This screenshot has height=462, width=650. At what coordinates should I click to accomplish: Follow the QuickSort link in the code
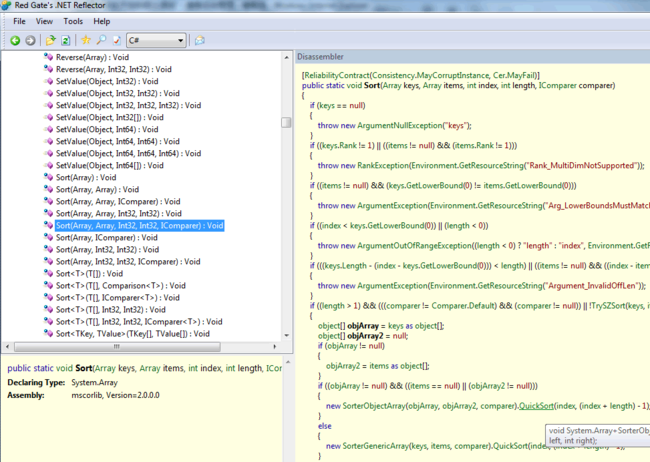536,406
